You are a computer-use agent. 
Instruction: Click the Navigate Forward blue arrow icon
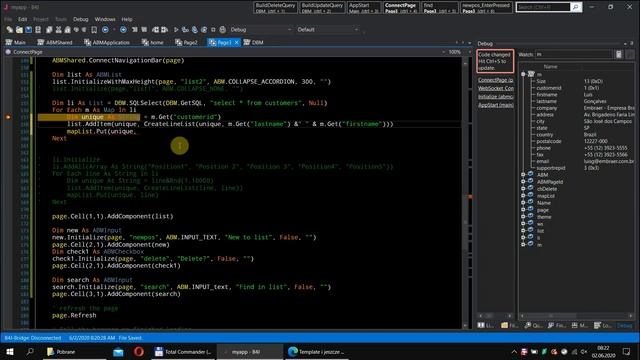click(x=123, y=30)
